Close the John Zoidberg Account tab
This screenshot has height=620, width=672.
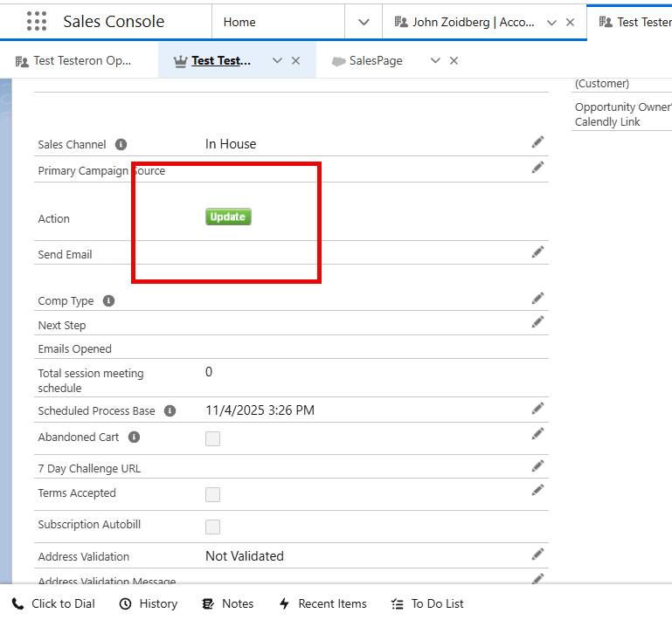point(571,22)
